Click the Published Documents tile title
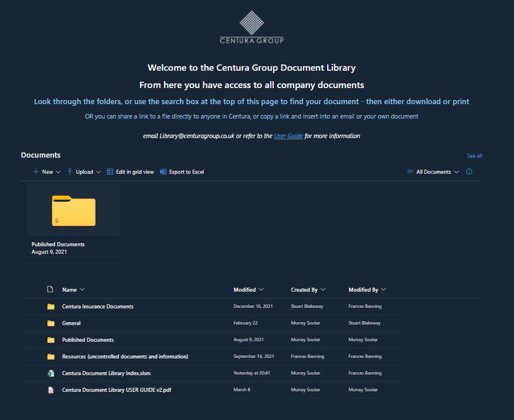Image resolution: width=514 pixels, height=420 pixels. 58,244
